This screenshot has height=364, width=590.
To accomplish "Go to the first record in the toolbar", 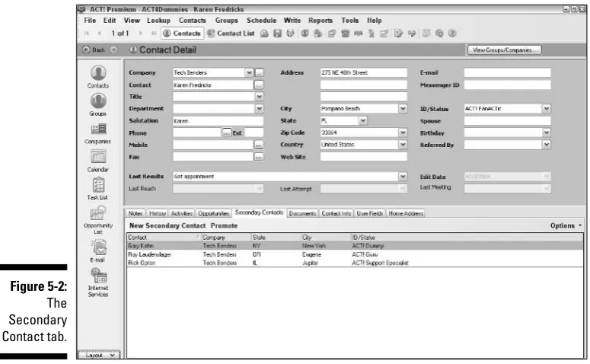I will (87, 34).
